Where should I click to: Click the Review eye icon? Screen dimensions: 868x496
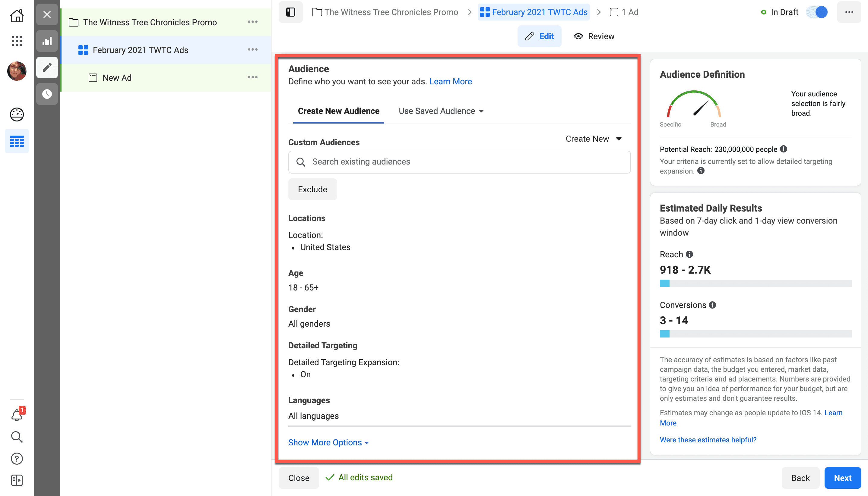coord(577,36)
